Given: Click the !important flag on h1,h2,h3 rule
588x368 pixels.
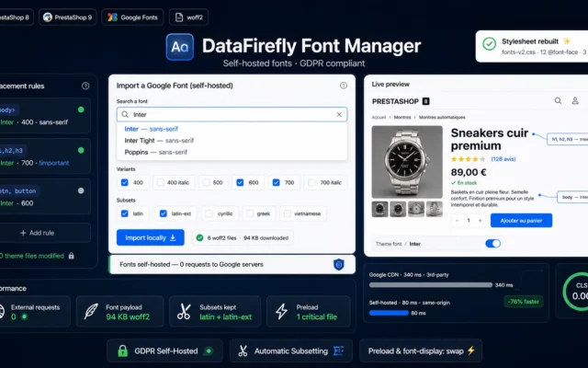Looking at the screenshot, I should (x=54, y=163).
